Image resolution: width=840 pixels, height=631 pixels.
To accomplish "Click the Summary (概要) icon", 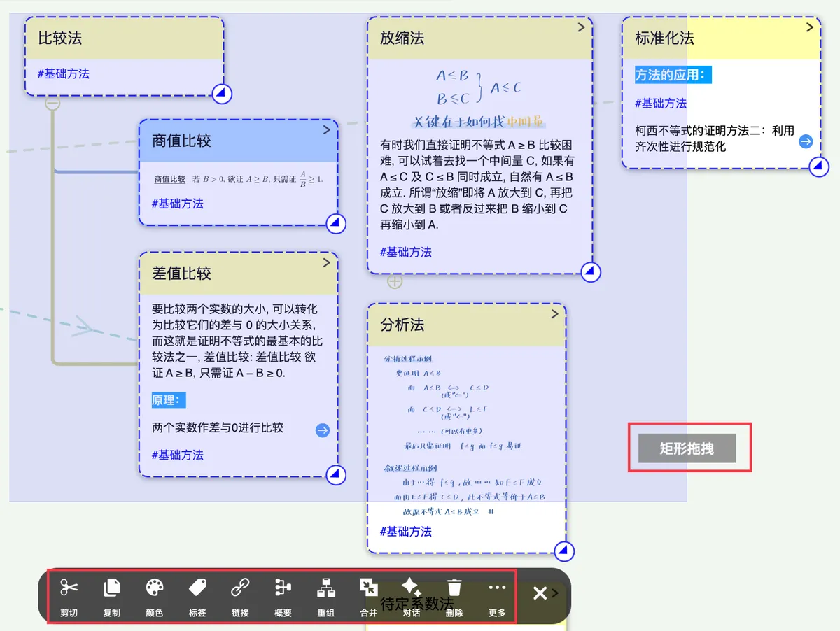I will [x=283, y=588].
